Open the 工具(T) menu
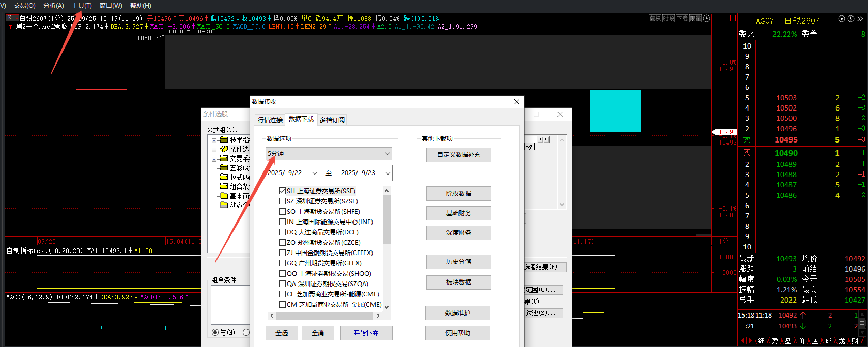The width and height of the screenshot is (868, 347). tap(82, 5)
